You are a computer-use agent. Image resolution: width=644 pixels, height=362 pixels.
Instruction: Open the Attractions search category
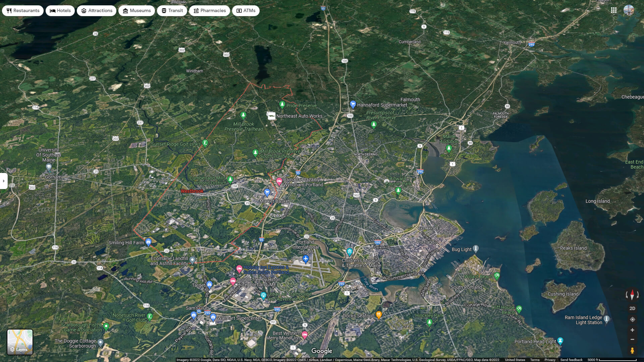pos(96,10)
